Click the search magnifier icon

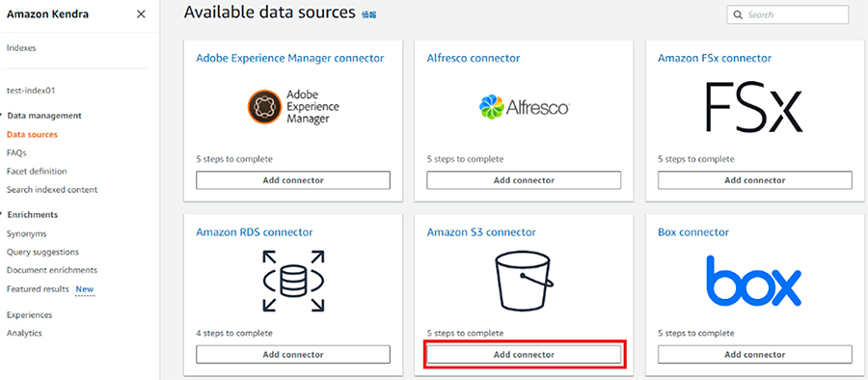click(x=738, y=15)
